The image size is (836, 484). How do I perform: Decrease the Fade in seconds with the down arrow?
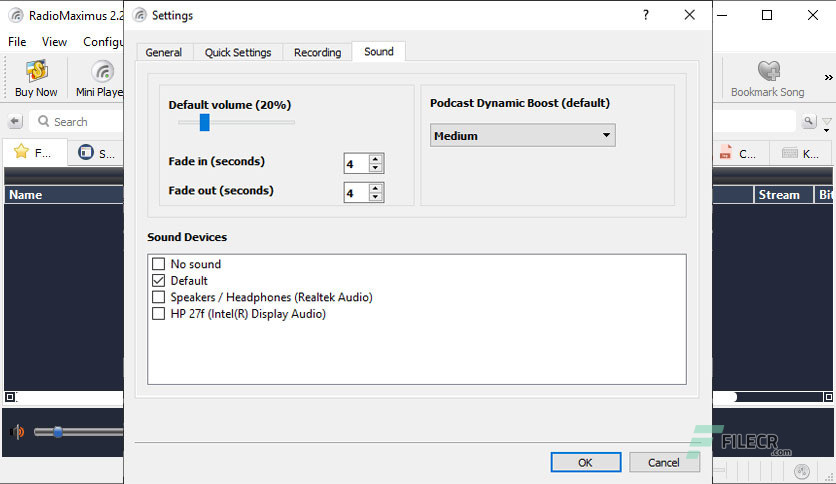pos(375,168)
